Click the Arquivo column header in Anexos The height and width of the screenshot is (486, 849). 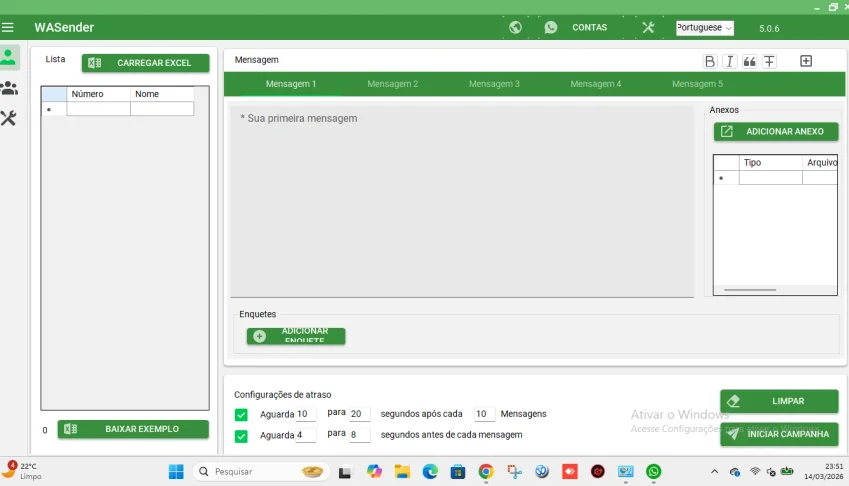tap(820, 162)
